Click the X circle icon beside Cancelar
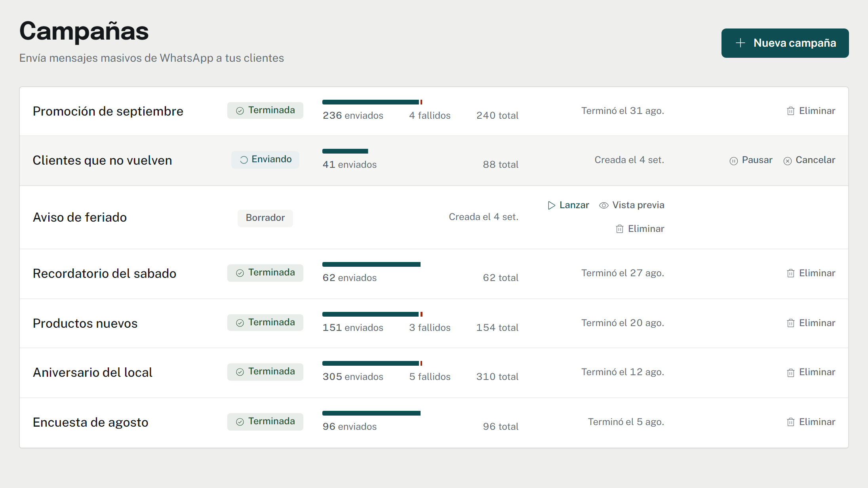 (787, 161)
